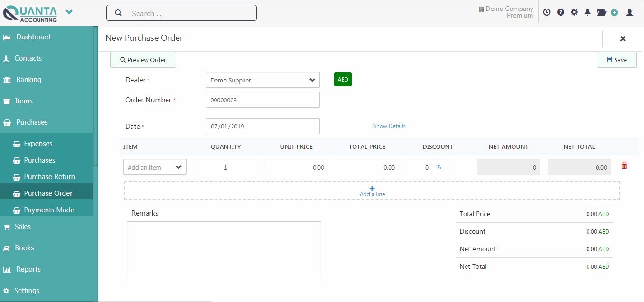Screen dimensions: 644x302
Task: Open the notifications bell icon
Action: [x=588, y=12]
